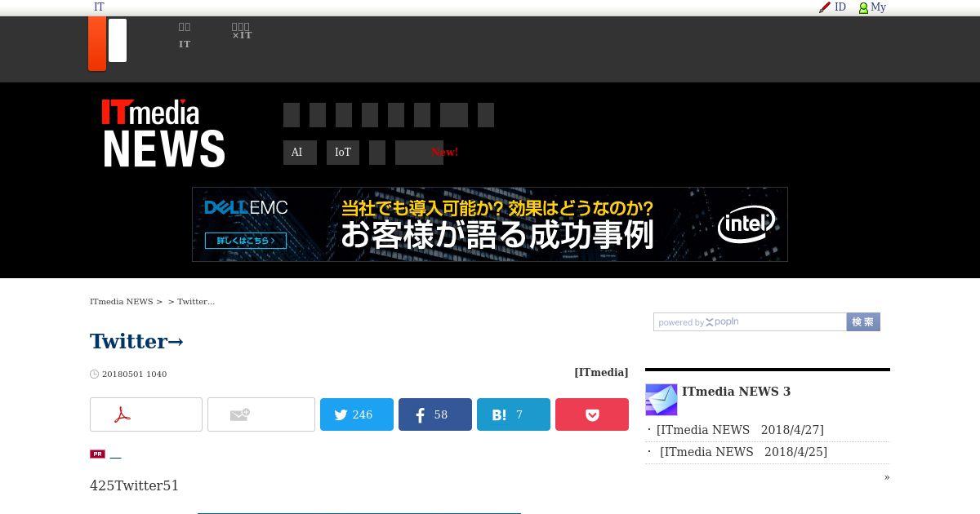Focus the popIn search input field
The width and height of the screenshot is (980, 514).
pos(750,322)
